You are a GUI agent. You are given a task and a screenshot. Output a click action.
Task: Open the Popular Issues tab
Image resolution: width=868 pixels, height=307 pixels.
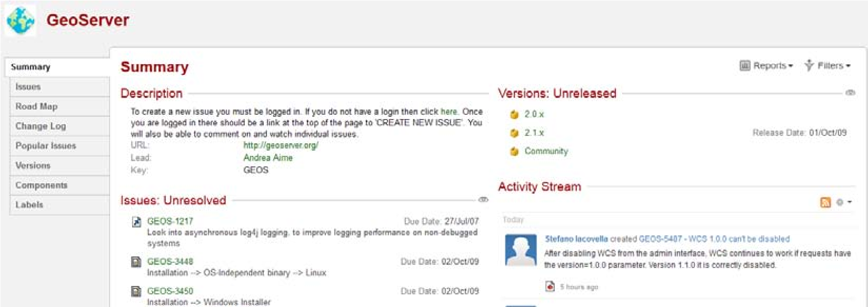59,146
